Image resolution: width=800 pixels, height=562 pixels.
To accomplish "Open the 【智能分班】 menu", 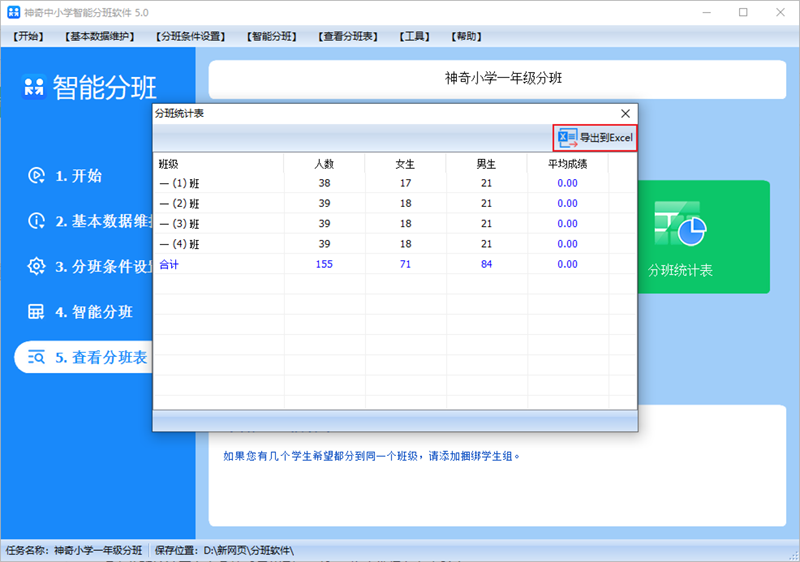I will pyautogui.click(x=272, y=37).
